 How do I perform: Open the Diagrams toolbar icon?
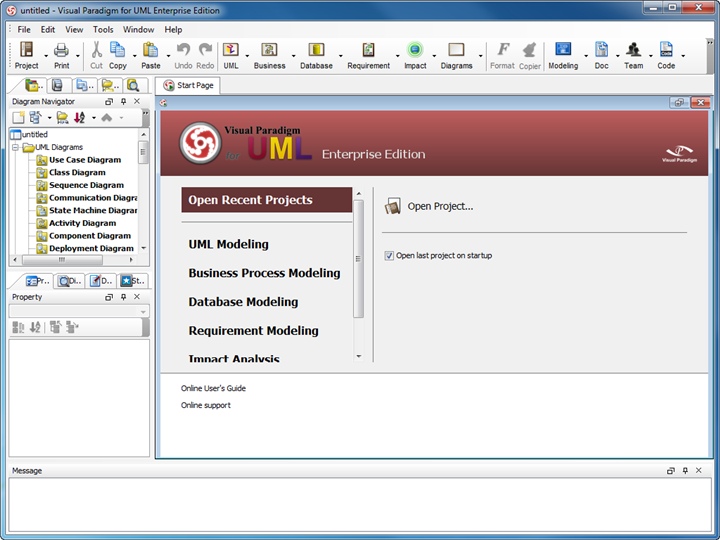[456, 50]
